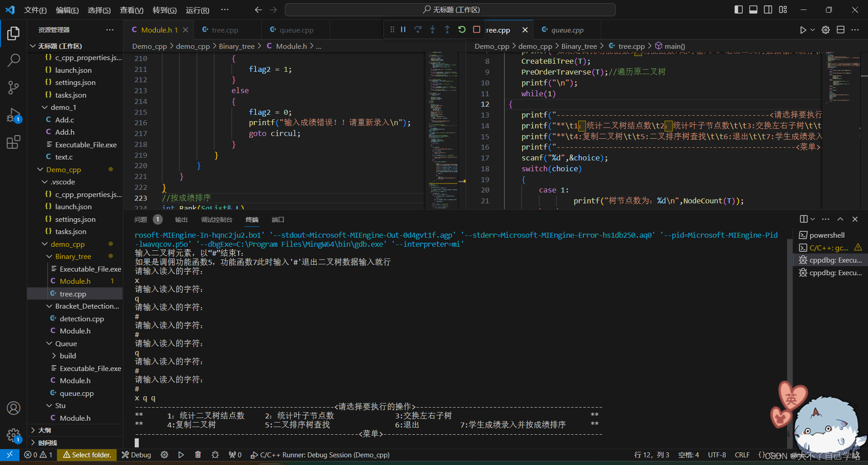Viewport: 868px width, 465px height.
Task: Click the trash icon in status bar
Action: click(198, 455)
